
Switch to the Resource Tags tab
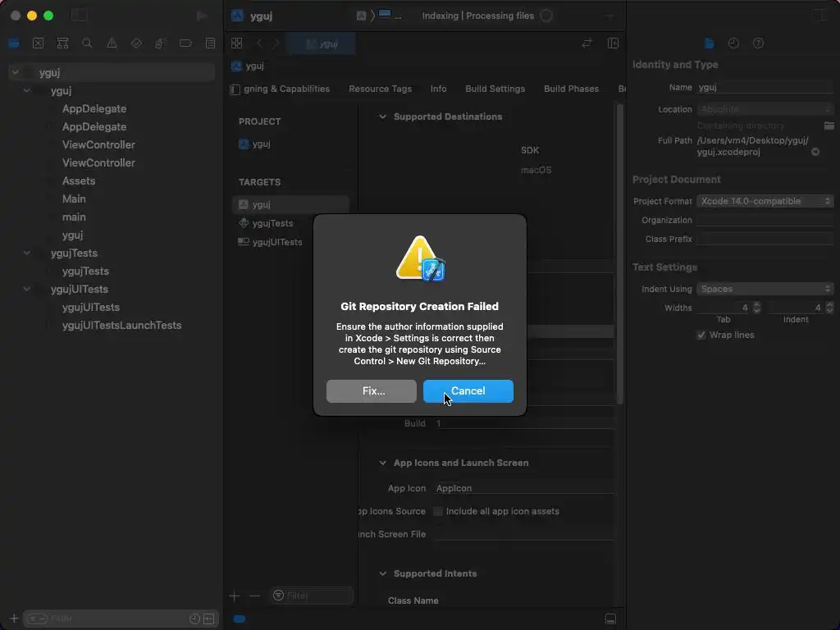(x=380, y=89)
